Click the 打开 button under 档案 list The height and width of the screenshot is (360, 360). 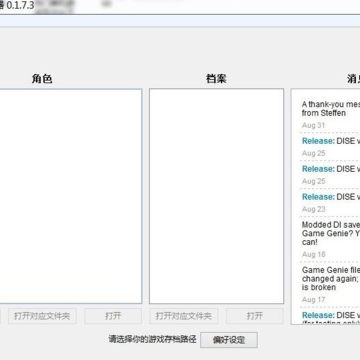[255, 316]
